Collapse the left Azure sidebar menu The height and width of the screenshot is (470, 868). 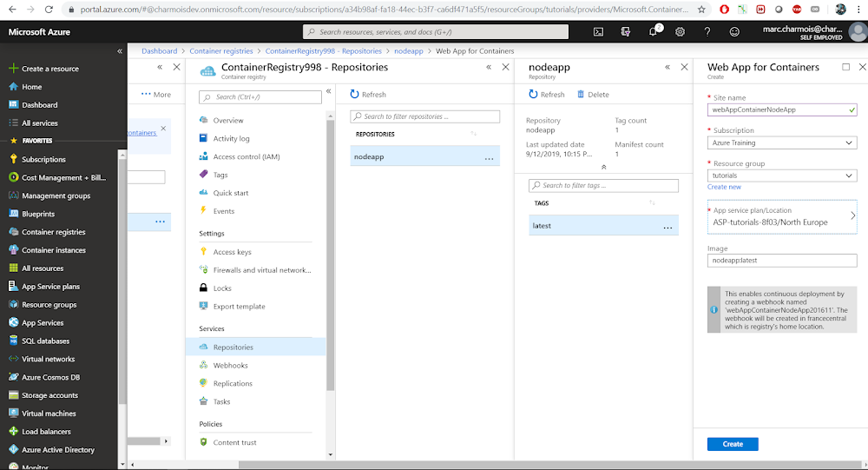120,51
